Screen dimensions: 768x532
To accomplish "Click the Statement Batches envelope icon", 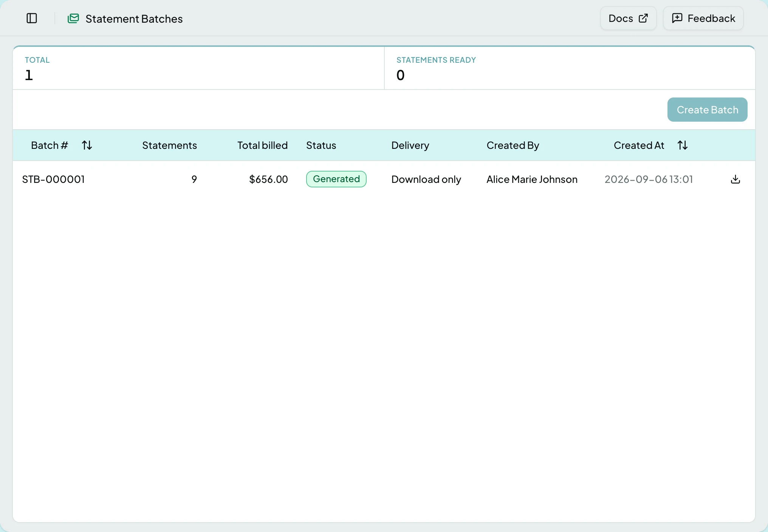I will click(73, 18).
